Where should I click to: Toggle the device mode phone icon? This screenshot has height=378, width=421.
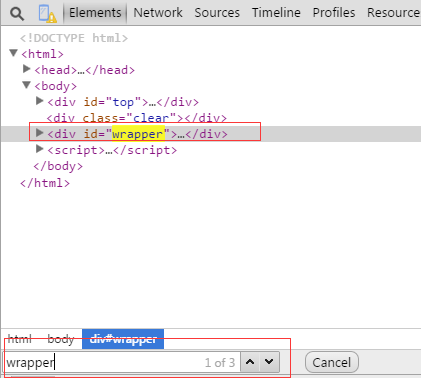47,14
